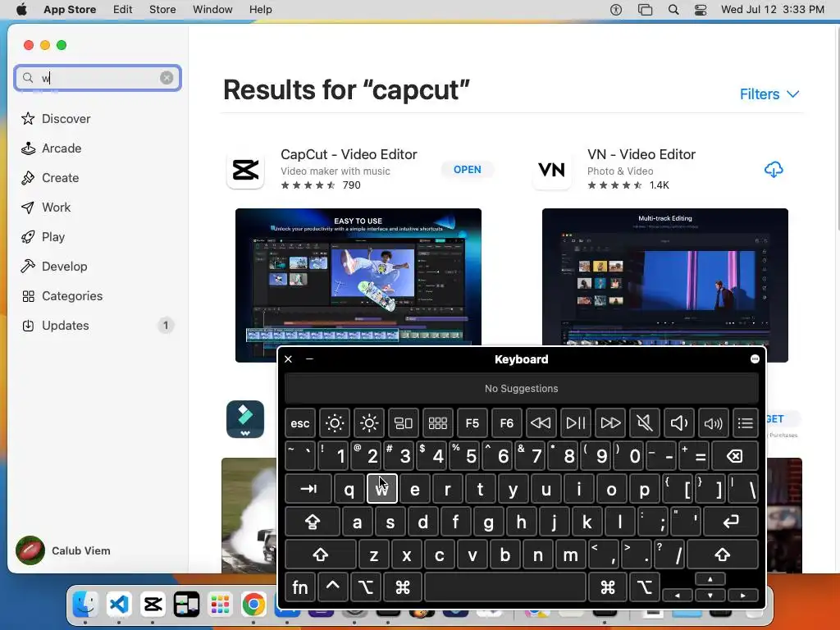Tap the brightness up key
Viewport: 840px width, 630px height.
tap(369, 423)
